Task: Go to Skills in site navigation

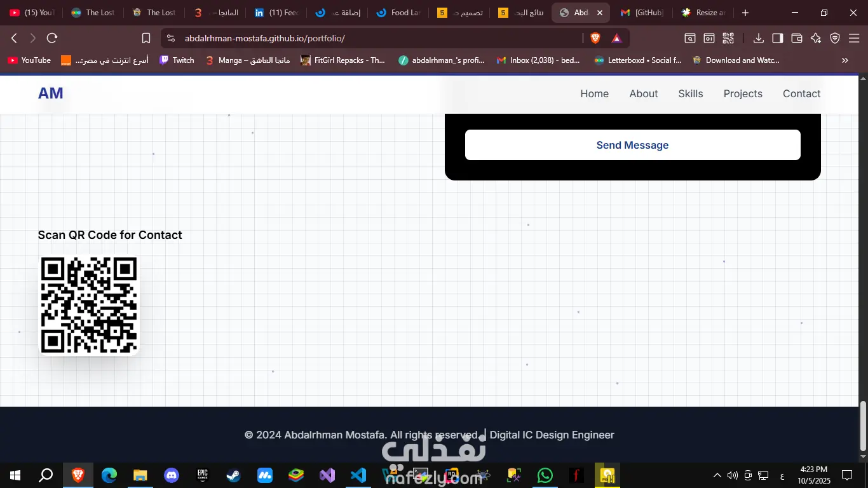Action: point(690,93)
